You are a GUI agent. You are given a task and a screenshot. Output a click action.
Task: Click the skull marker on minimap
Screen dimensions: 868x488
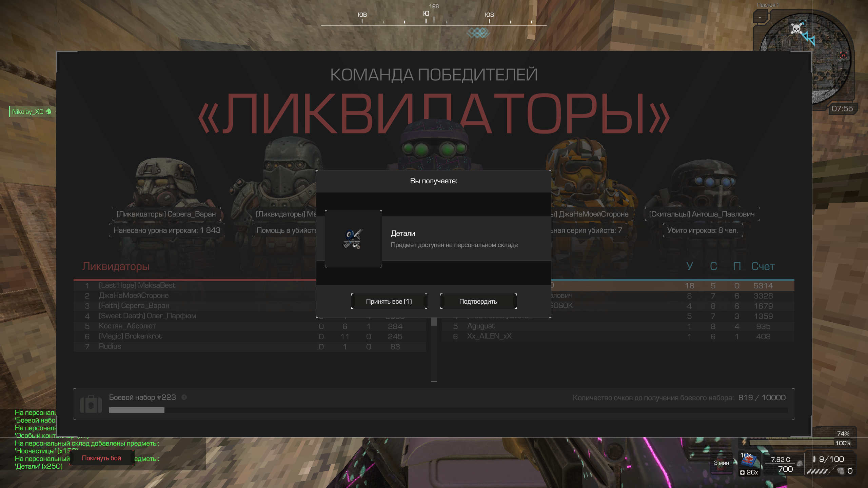point(796,29)
